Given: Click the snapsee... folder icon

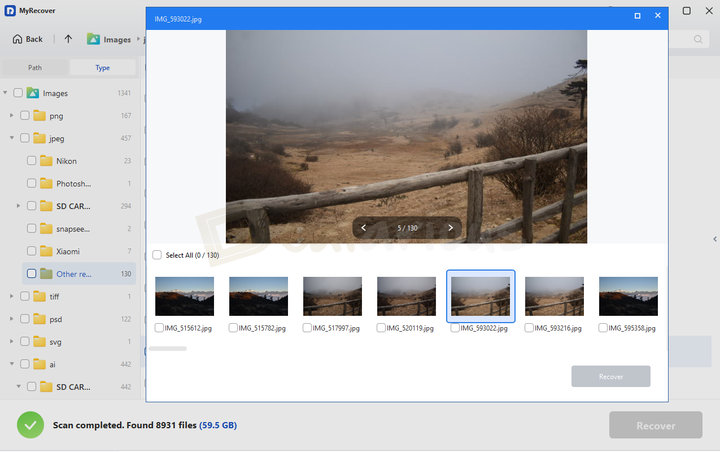Looking at the screenshot, I should [x=46, y=228].
